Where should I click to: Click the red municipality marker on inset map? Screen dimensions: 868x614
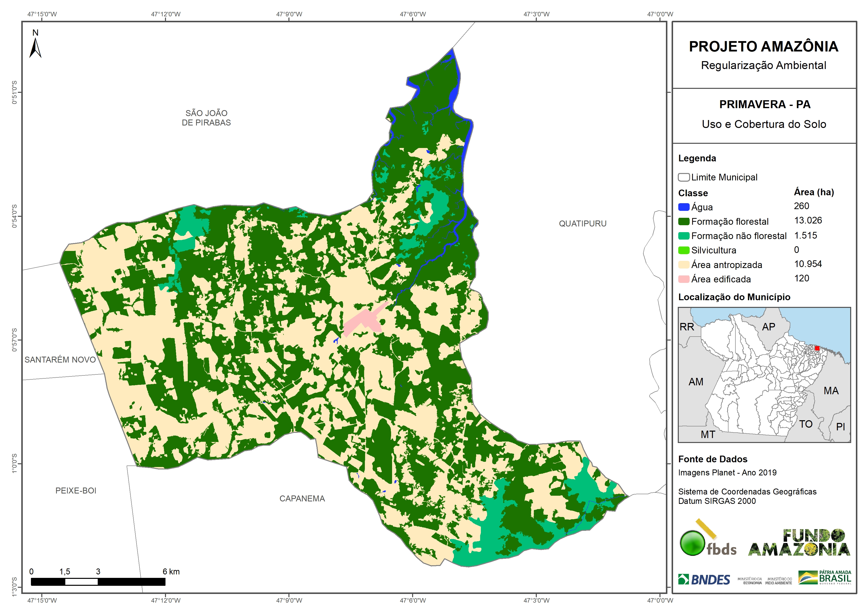click(x=817, y=348)
